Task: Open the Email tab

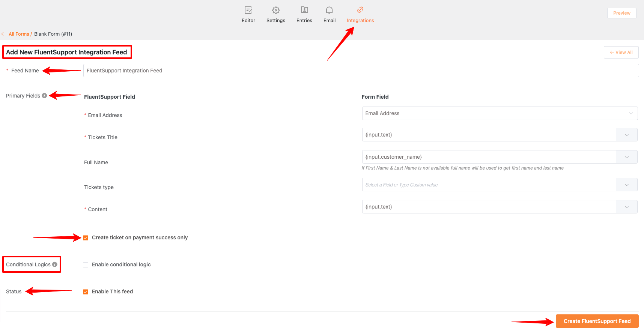Action: pos(330,15)
